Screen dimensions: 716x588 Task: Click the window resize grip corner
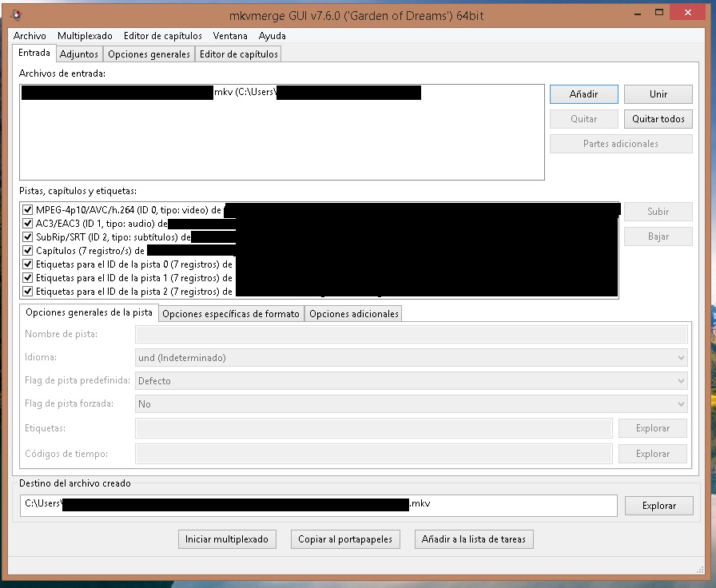pyautogui.click(x=700, y=570)
